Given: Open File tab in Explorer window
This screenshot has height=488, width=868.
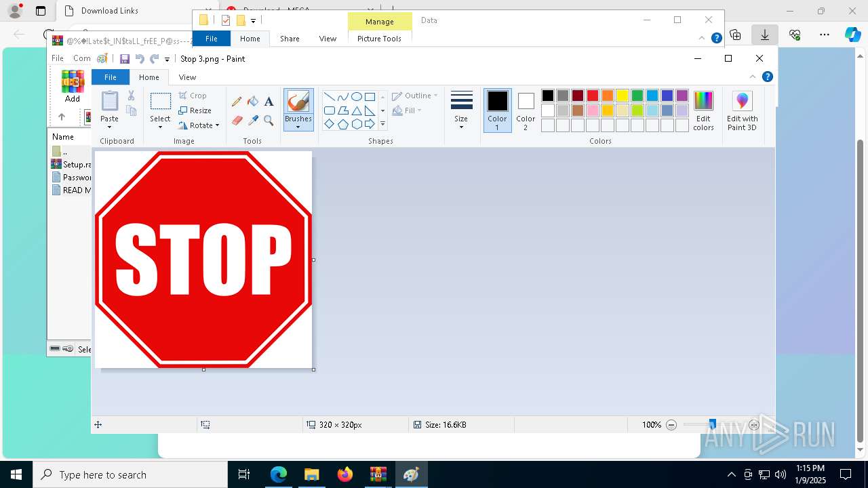Looking at the screenshot, I should point(212,39).
